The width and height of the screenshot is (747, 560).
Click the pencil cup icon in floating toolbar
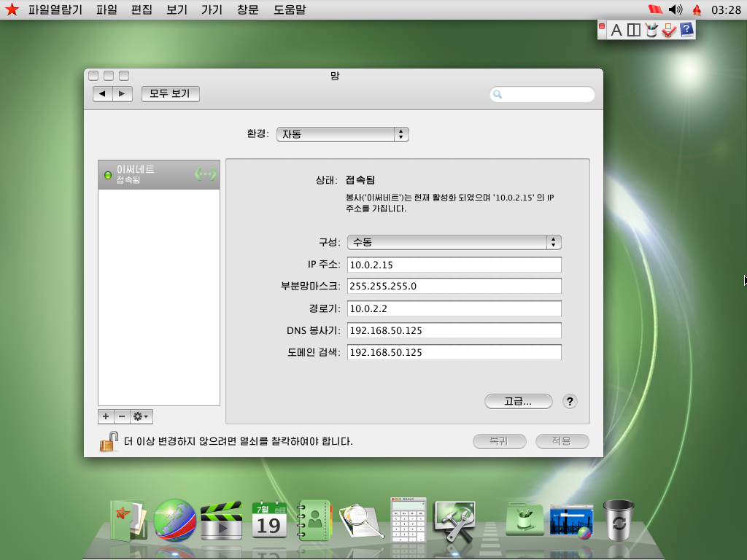651,29
